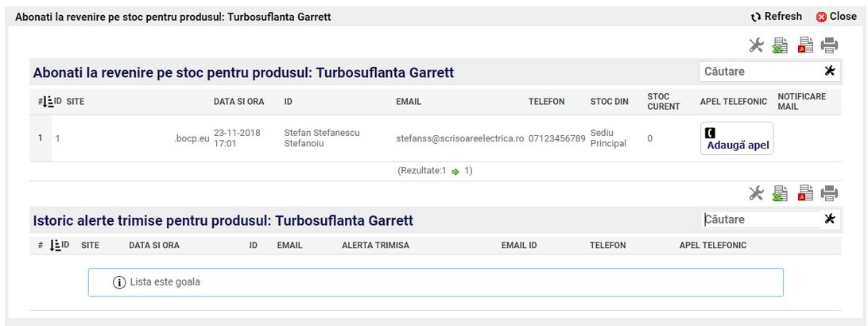The height and width of the screenshot is (326, 868).
Task: Focus the alert history Căutare box
Action: click(759, 219)
